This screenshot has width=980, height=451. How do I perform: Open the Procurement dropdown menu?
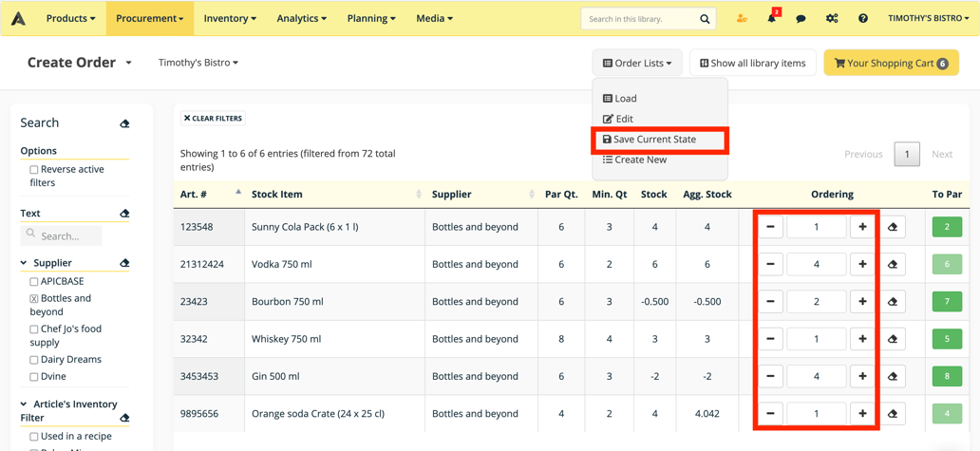(x=149, y=18)
